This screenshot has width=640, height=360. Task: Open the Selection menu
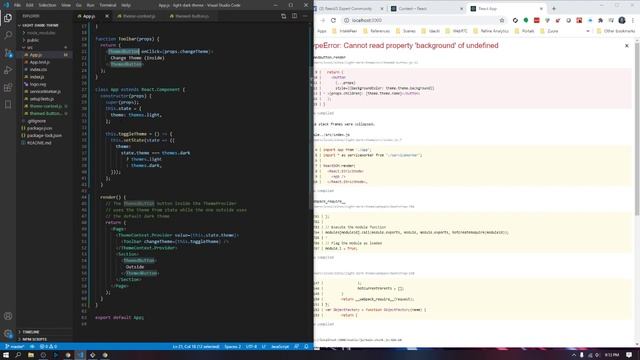(x=47, y=5)
